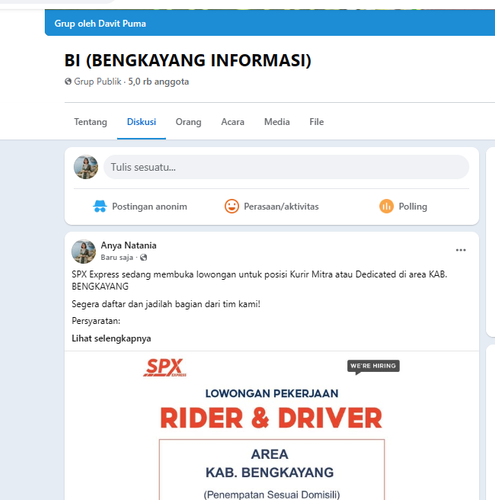Click the smiley Perasaan/aktivitas icon
The width and height of the screenshot is (495, 500).
[232, 206]
